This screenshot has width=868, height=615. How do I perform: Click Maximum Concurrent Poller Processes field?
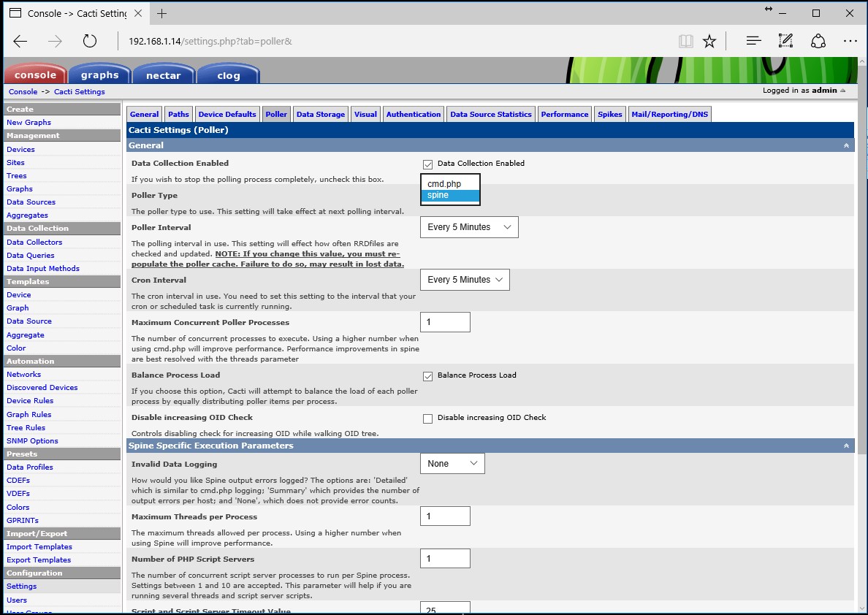(445, 322)
